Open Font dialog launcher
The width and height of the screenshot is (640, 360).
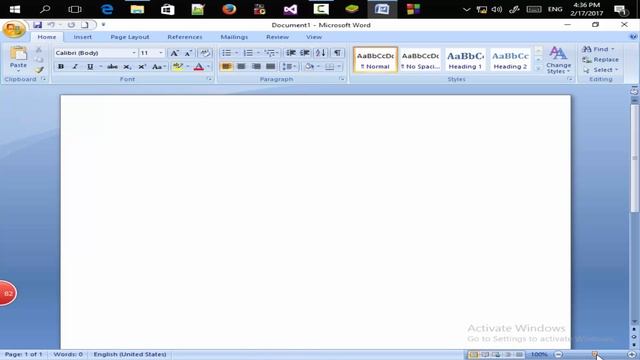tap(209, 79)
